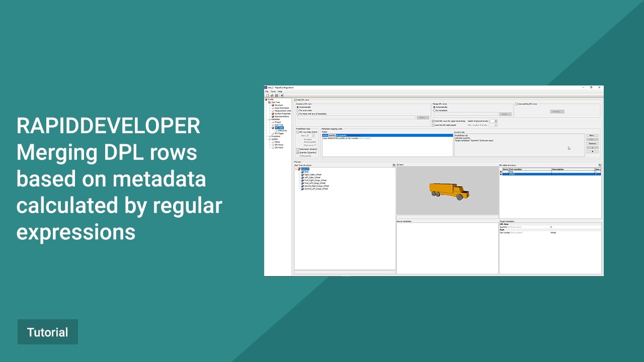Click the Description column header
Viewport: 644px width, 362px height.
573,169
